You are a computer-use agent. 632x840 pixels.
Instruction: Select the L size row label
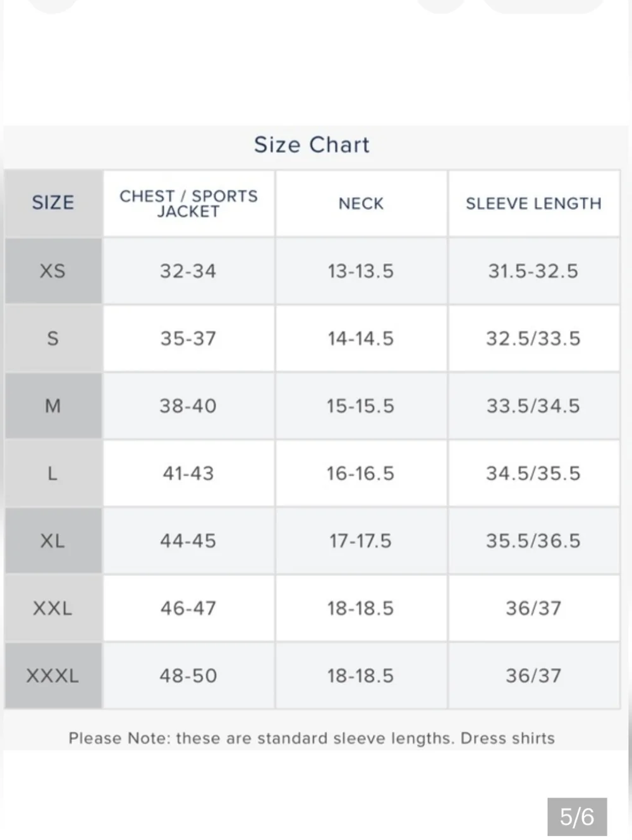[53, 473]
